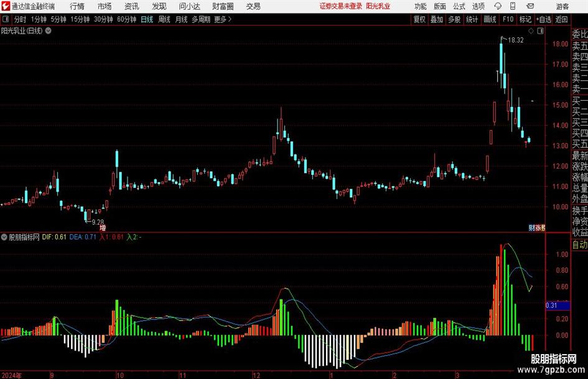
Task: Open the 行情 menu
Action: [x=77, y=6]
